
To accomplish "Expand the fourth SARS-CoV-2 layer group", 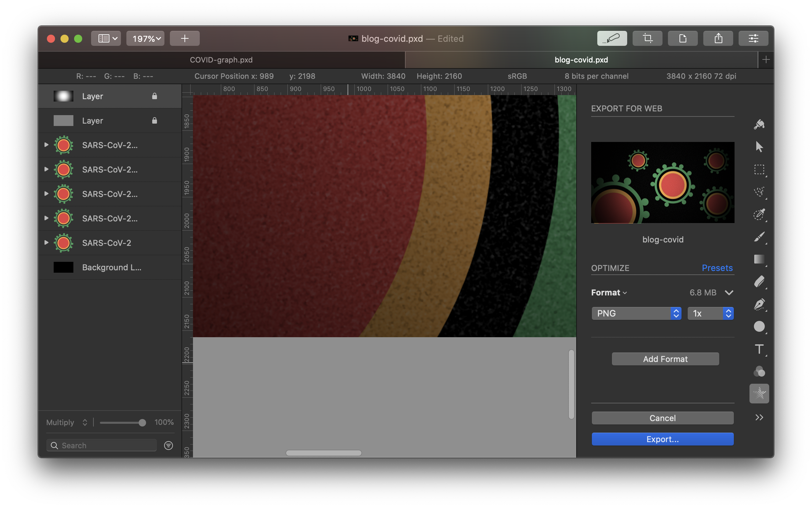I will pyautogui.click(x=47, y=218).
